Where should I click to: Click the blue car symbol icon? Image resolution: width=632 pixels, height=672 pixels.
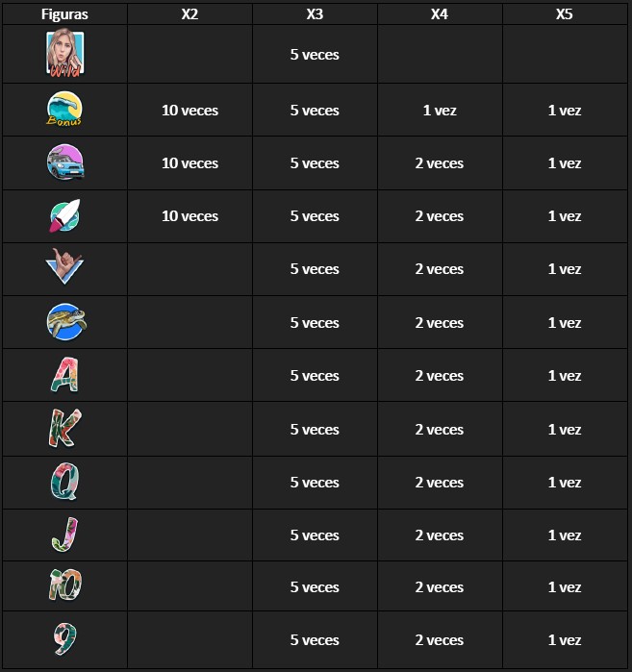(65, 162)
